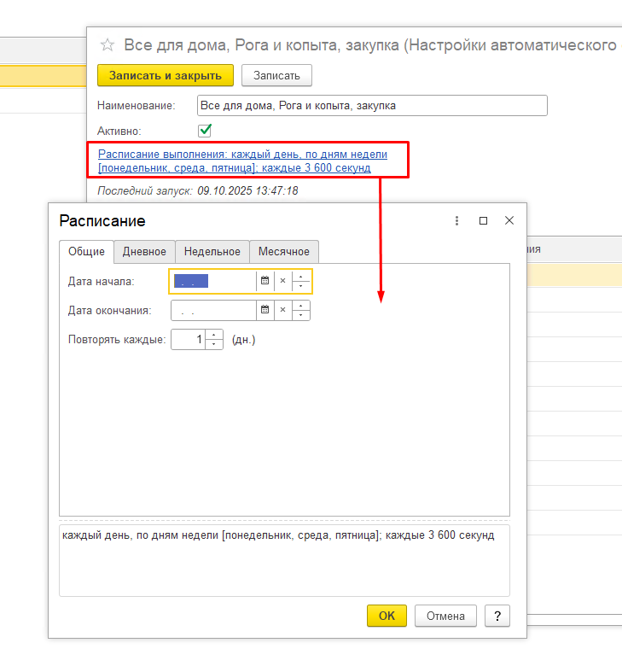Image resolution: width=622 pixels, height=672 pixels.
Task: Clear the Дата начала field
Action: pyautogui.click(x=282, y=281)
